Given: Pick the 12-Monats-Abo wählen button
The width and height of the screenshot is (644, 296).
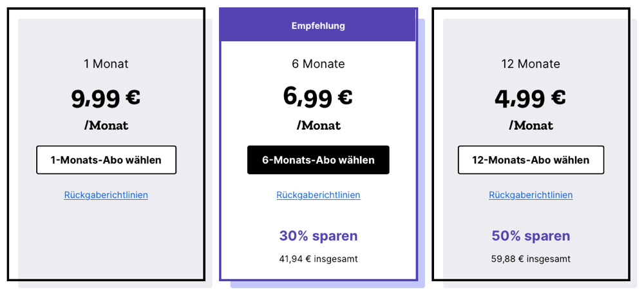Looking at the screenshot, I should [531, 160].
